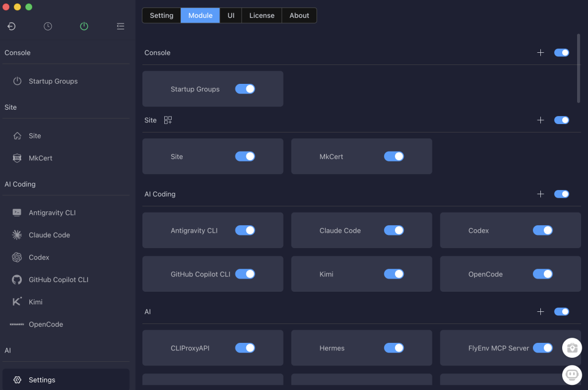Select GitHub Copilot CLI text in sidebar

point(59,280)
